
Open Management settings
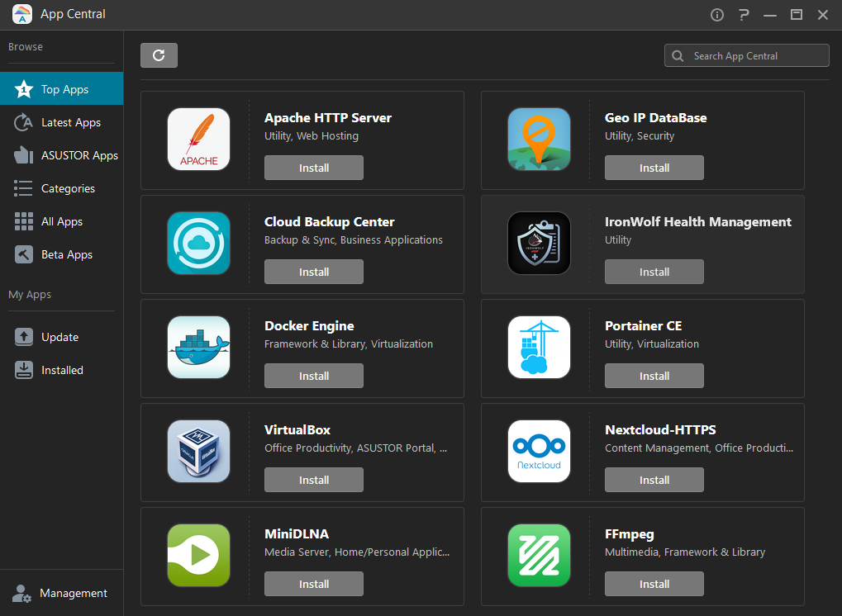[62, 593]
